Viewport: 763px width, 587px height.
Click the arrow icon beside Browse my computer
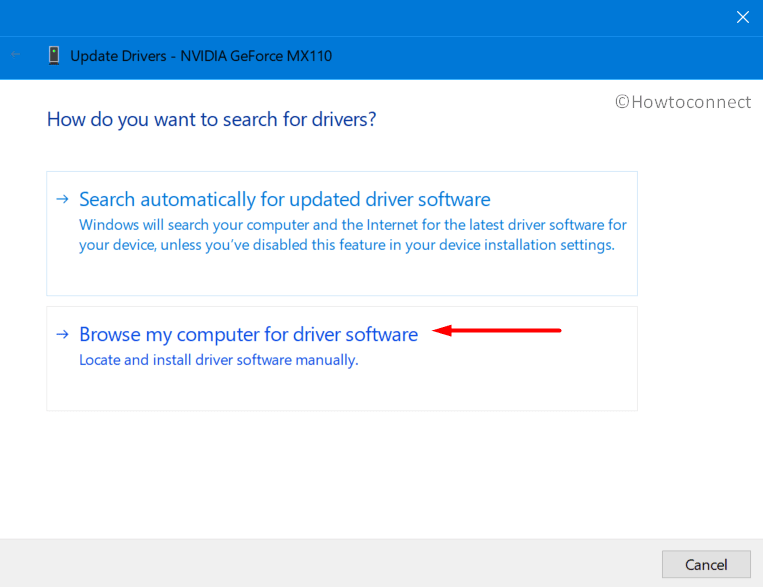pos(63,335)
